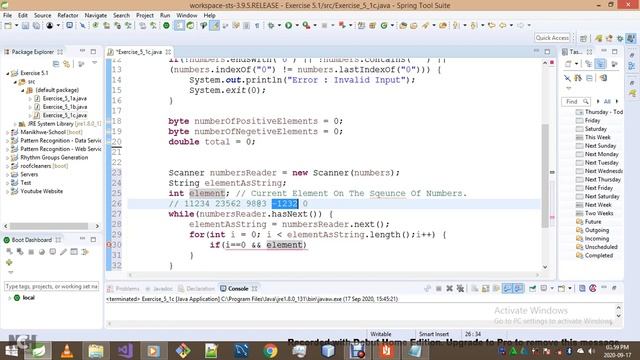Viewport: 640px width, 360px height.
Task: Click the Terminate square icon in Console toolbar
Action: (439, 289)
